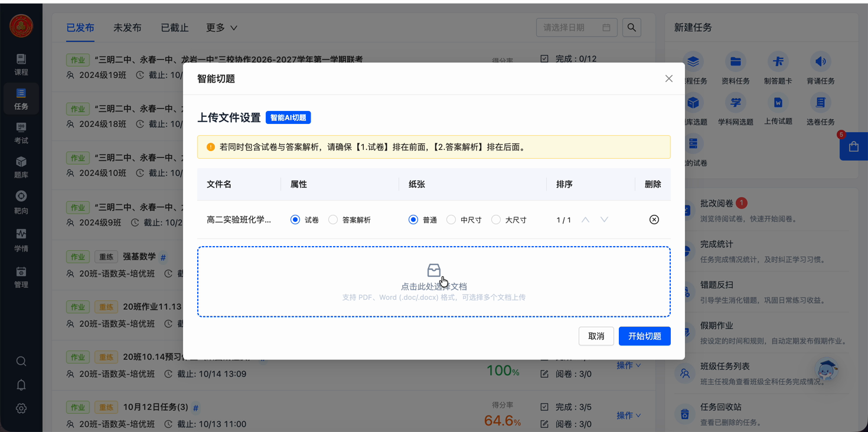Click the upload area to choose documents

click(434, 282)
